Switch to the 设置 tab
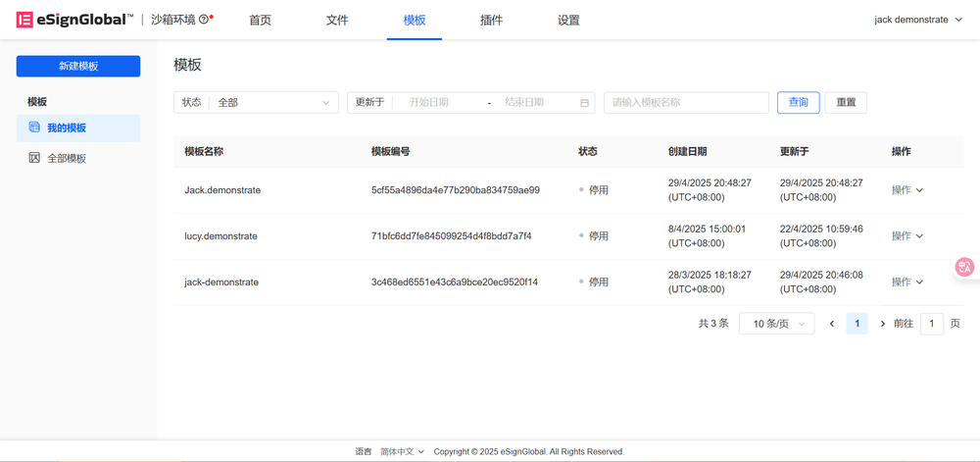 568,21
